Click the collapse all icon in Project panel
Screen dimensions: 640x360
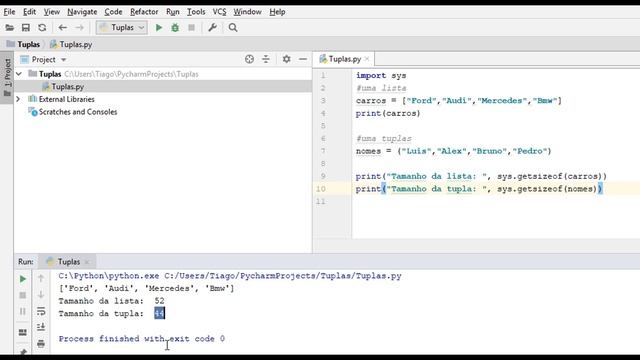[266, 59]
